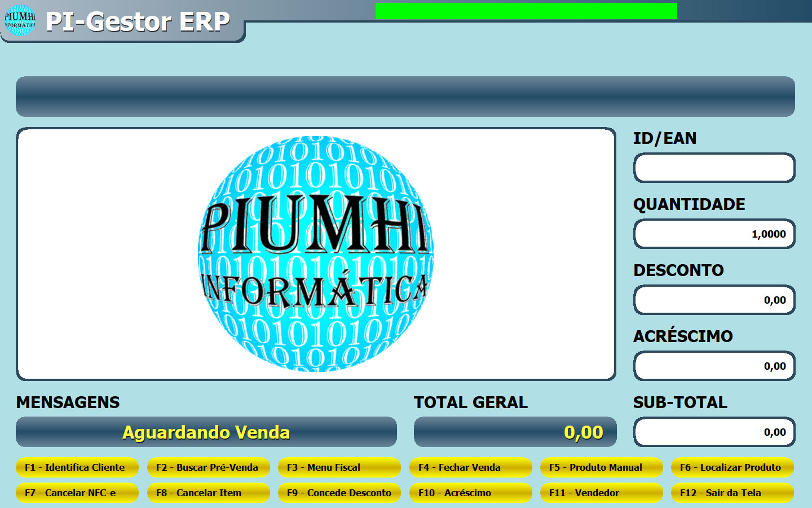Open F3 - Menu Fiscal
812x508 pixels.
(339, 467)
